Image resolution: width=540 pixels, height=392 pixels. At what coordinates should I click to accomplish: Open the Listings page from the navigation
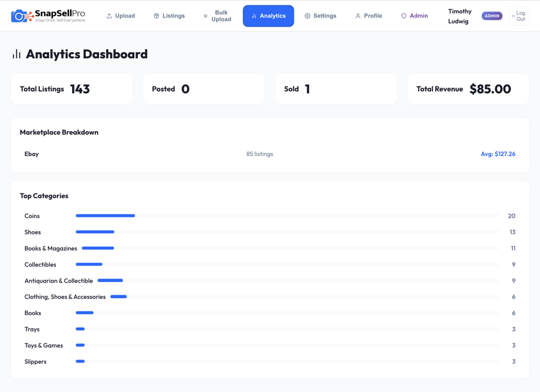click(169, 16)
